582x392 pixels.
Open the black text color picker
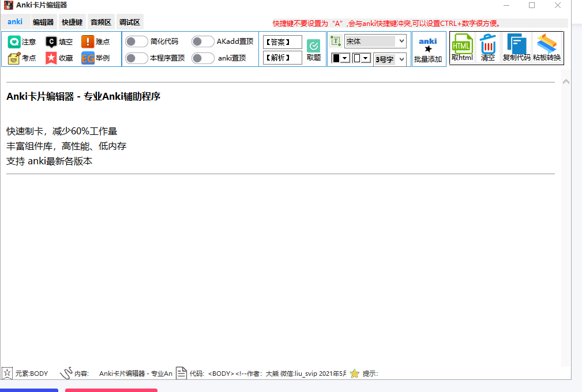(x=340, y=58)
